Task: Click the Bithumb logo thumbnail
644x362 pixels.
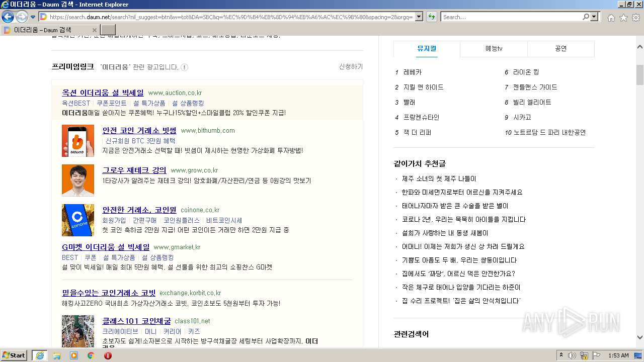Action: pos(78,141)
